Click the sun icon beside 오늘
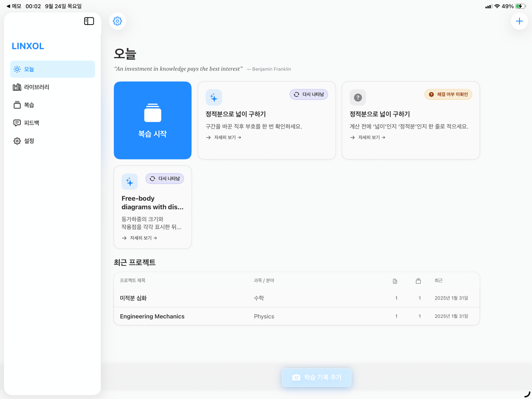This screenshot has width=532, height=399. (17, 69)
